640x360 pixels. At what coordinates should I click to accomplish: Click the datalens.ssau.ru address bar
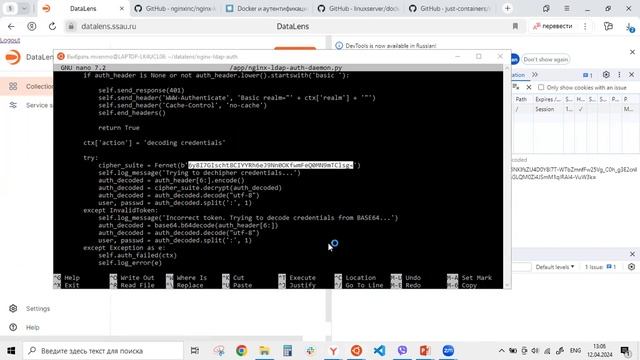109,26
